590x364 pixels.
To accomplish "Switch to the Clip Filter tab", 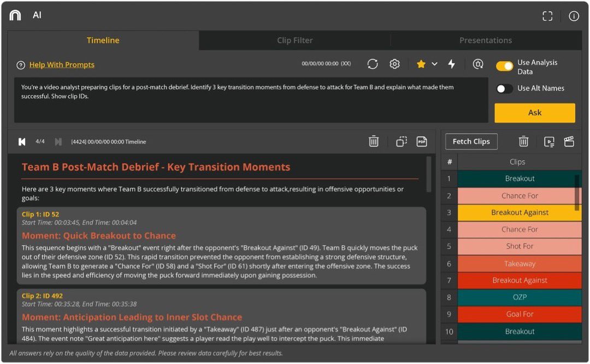I will pos(294,40).
